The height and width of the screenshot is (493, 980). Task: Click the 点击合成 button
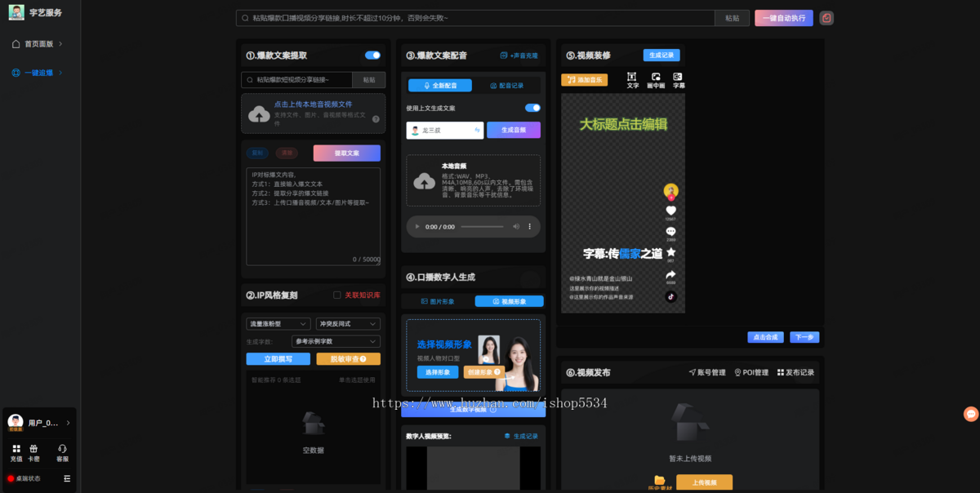point(765,337)
